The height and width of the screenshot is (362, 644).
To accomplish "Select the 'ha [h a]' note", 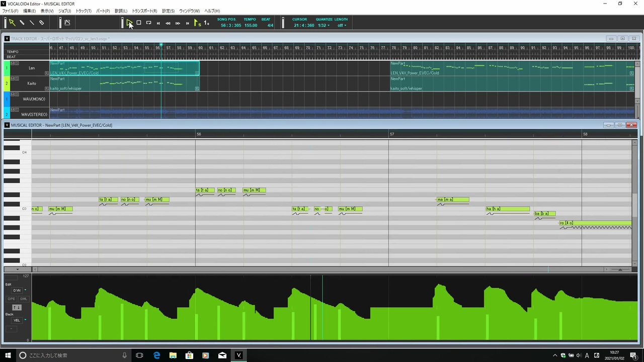I will click(x=508, y=209).
